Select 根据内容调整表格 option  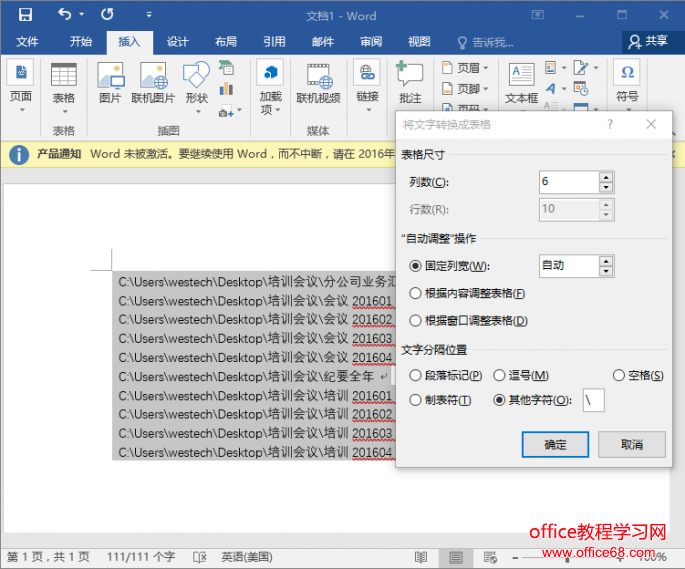click(467, 293)
